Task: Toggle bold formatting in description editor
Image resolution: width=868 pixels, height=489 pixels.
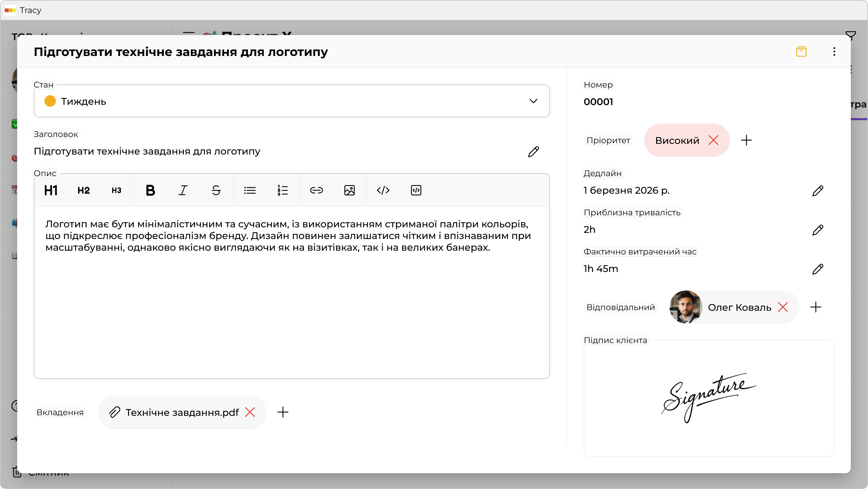Action: tap(150, 190)
